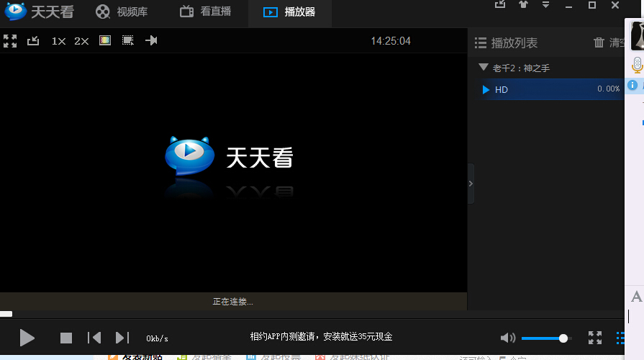
Task: Click the 天天看 logo in title bar
Action: tap(39, 11)
